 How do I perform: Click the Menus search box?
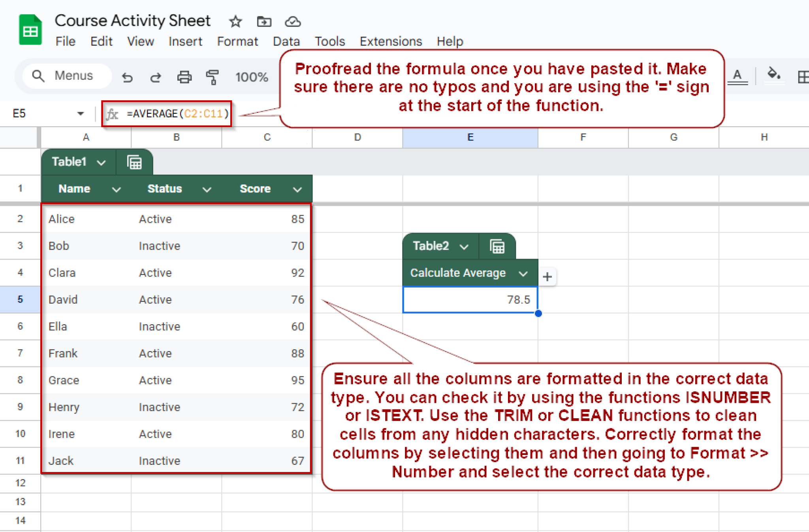[67, 75]
